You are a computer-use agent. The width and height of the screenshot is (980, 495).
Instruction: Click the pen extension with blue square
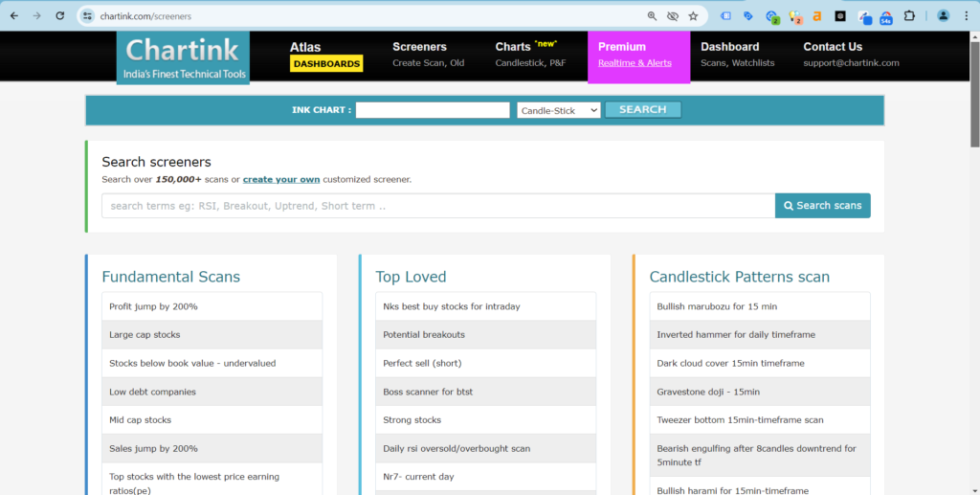(865, 17)
